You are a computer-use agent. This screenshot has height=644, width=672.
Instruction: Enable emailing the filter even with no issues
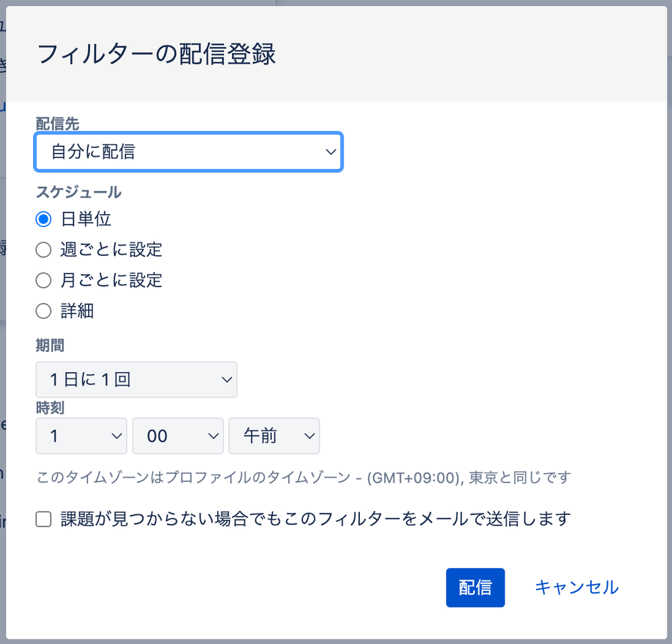(44, 519)
